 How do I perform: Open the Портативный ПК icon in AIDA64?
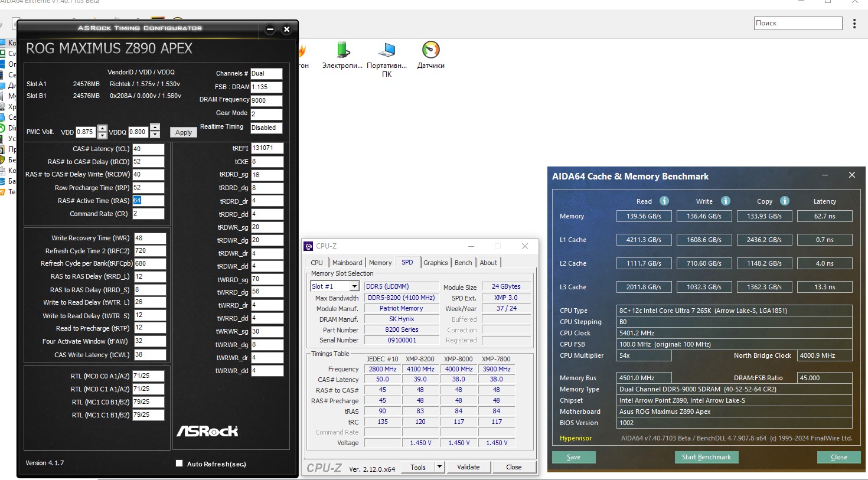pyautogui.click(x=387, y=59)
